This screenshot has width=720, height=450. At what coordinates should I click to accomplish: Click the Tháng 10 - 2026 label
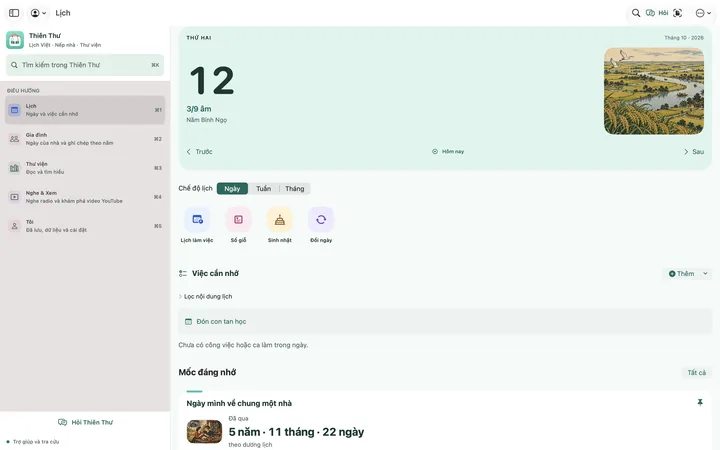[684, 38]
